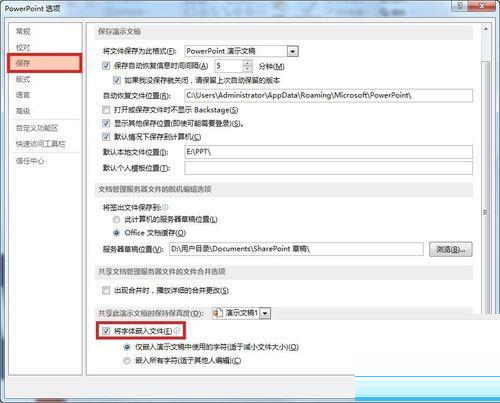Click the 默认本地文件位置 field E:\PPT\

tap(328, 152)
